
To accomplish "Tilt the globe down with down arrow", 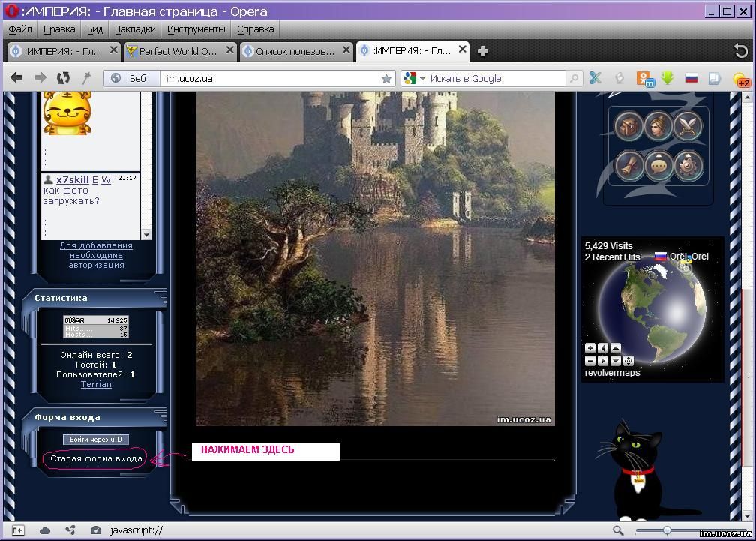I will [616, 361].
